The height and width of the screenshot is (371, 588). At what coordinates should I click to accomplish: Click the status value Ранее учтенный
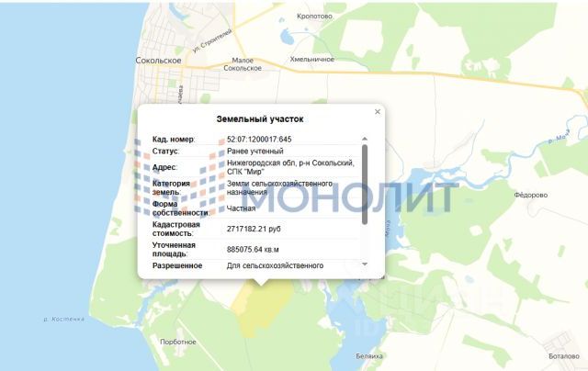click(x=255, y=152)
